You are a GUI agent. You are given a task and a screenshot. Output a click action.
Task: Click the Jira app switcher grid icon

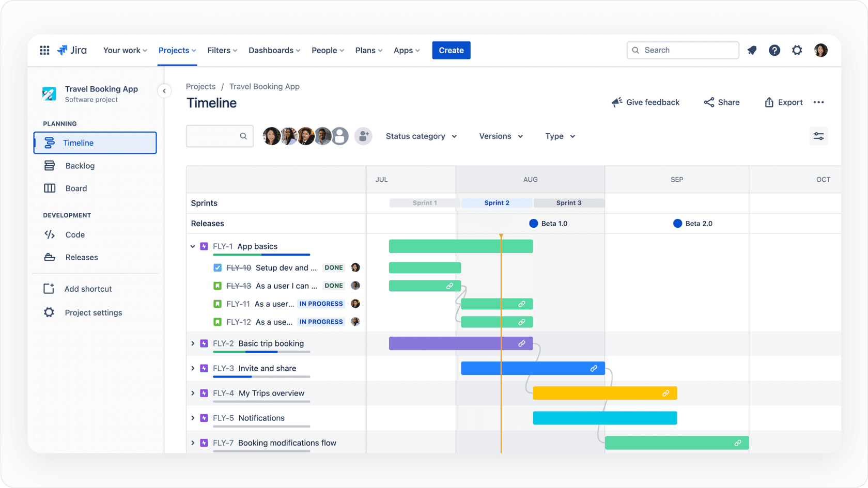pos(44,50)
